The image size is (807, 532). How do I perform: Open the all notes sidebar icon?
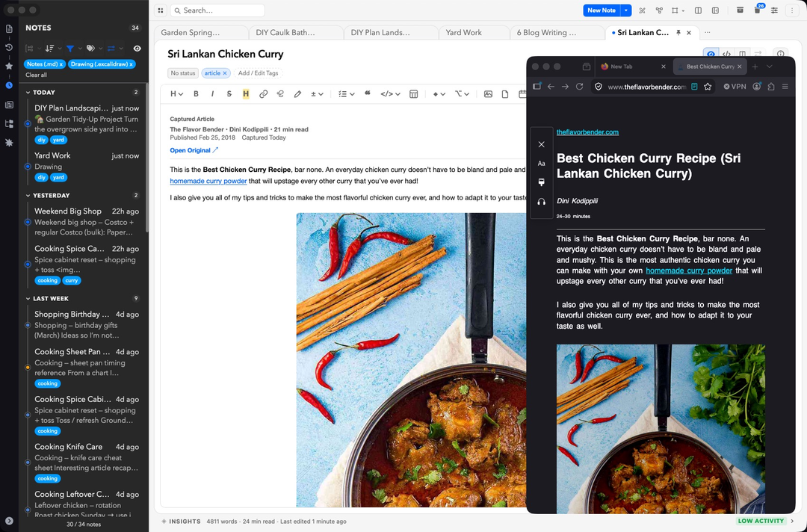(9, 29)
